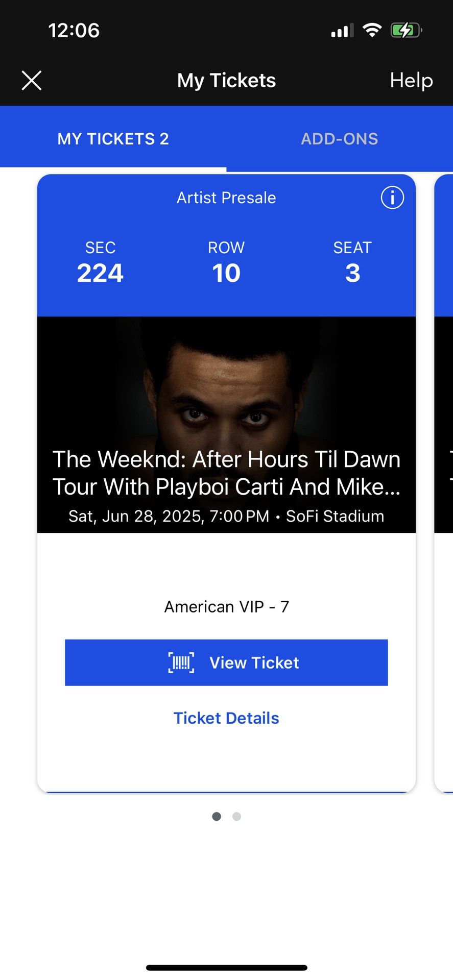Close My Tickets with the X icon
This screenshot has width=453, height=980.
(x=32, y=81)
